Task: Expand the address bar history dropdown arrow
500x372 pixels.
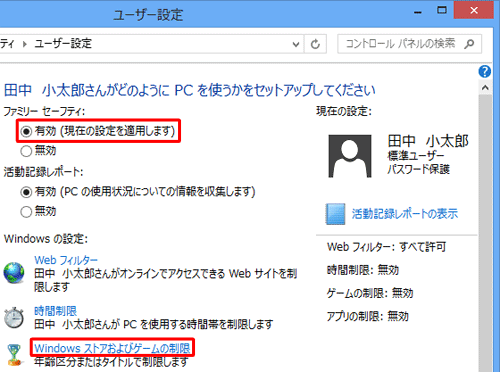Action: click(295, 44)
